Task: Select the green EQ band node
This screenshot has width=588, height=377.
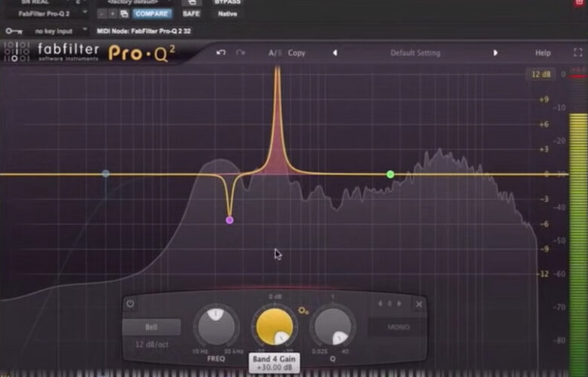Action: [390, 174]
